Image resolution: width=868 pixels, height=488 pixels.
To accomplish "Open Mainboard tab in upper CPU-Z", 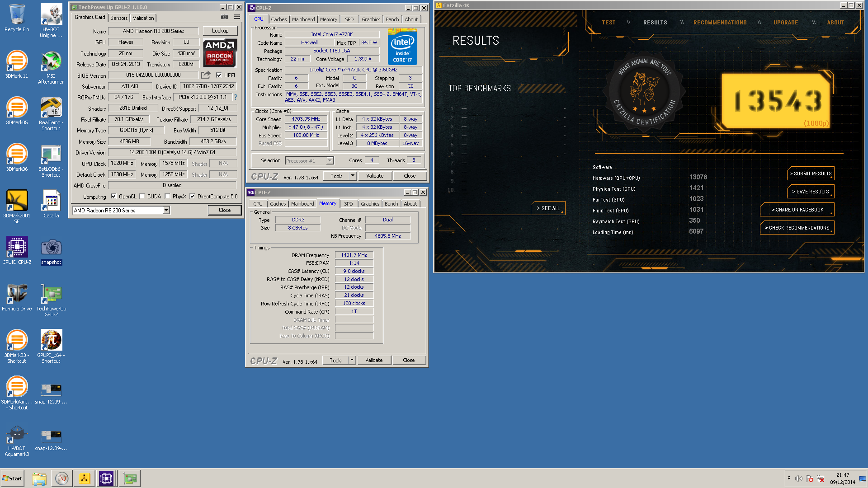I will pos(303,19).
